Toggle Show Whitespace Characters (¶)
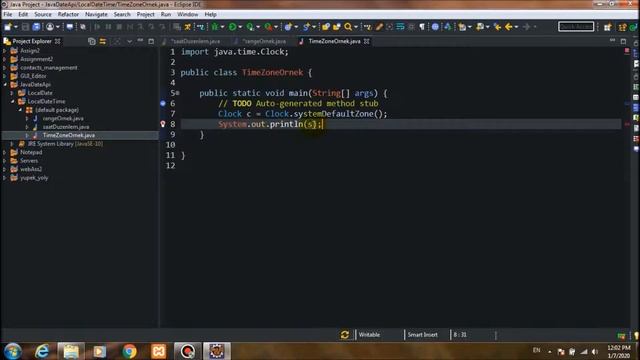640x360 pixels. [x=422, y=27]
